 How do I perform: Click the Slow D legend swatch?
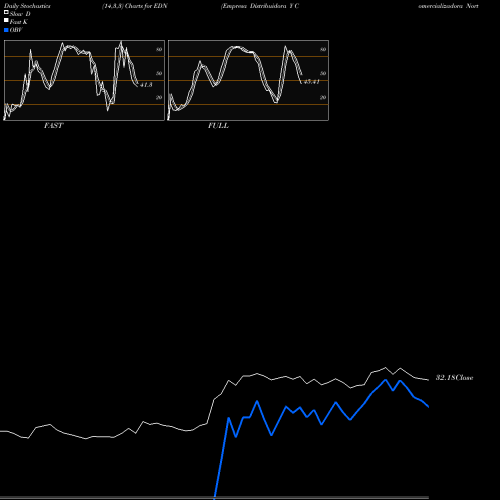tap(6, 12)
